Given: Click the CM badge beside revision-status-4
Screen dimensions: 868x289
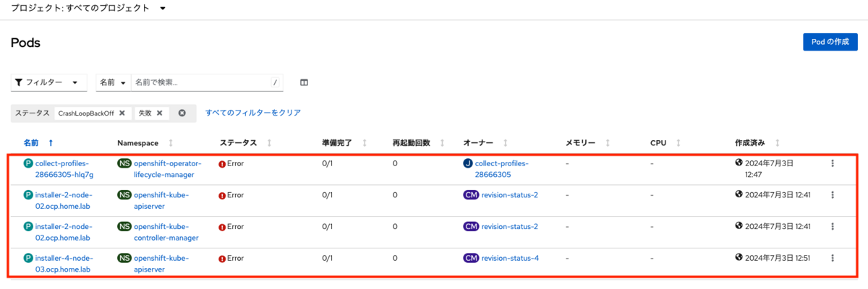Looking at the screenshot, I should tap(471, 258).
